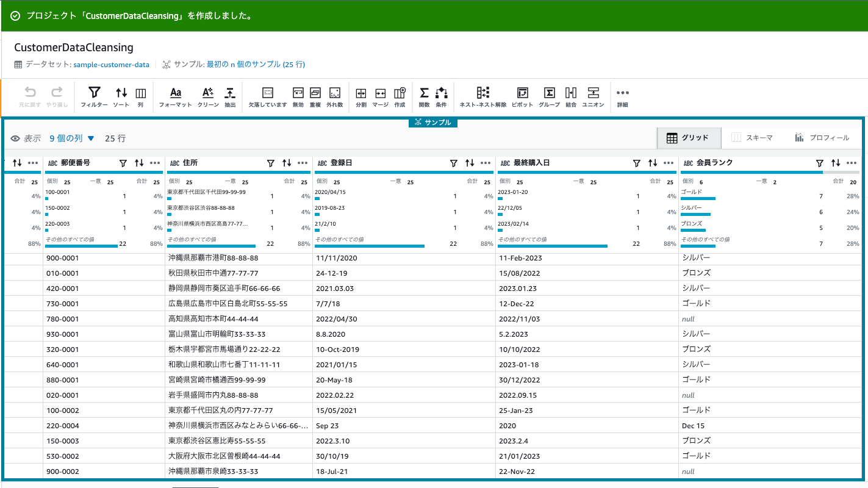
Task: Open the フォーマット format tool
Action: pyautogui.click(x=176, y=97)
